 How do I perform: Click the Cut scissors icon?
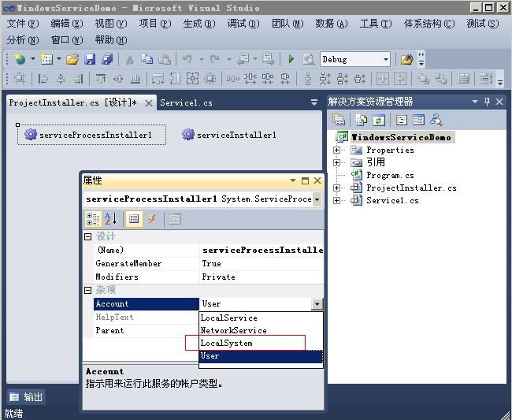point(129,59)
